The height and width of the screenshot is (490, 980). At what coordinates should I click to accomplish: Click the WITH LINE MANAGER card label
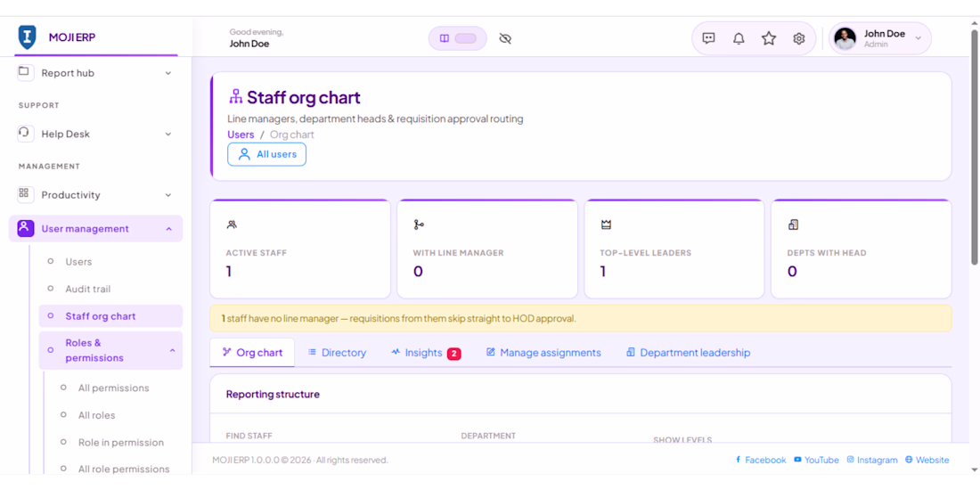458,253
